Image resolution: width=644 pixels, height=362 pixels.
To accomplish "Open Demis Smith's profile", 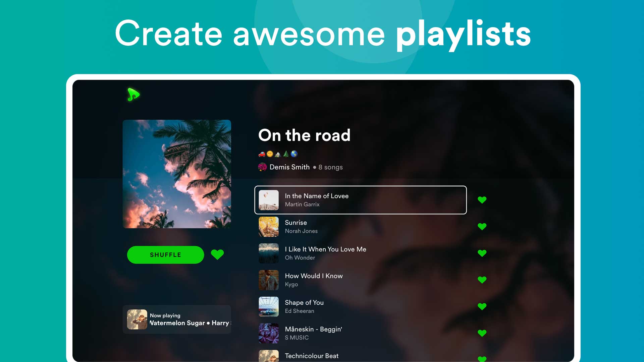I will [289, 167].
